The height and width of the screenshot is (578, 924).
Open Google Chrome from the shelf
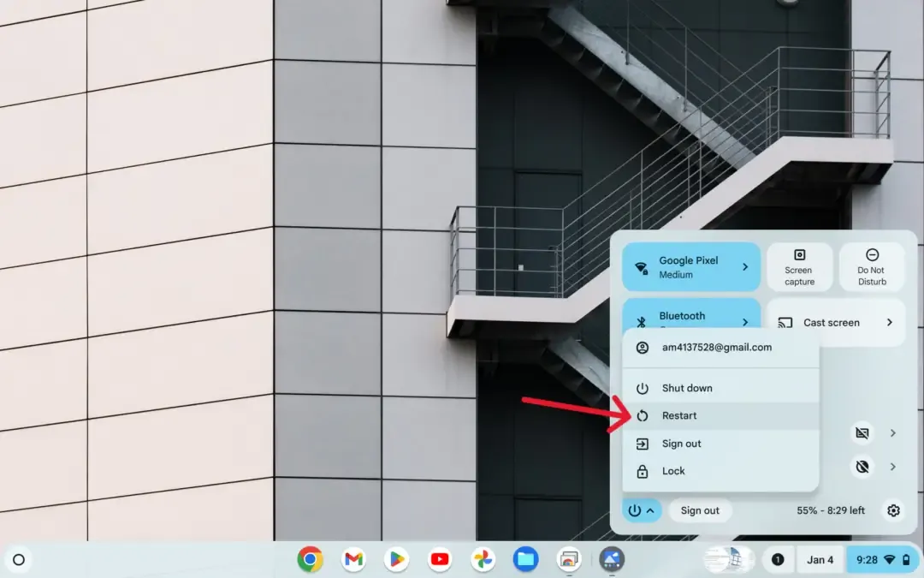point(310,559)
